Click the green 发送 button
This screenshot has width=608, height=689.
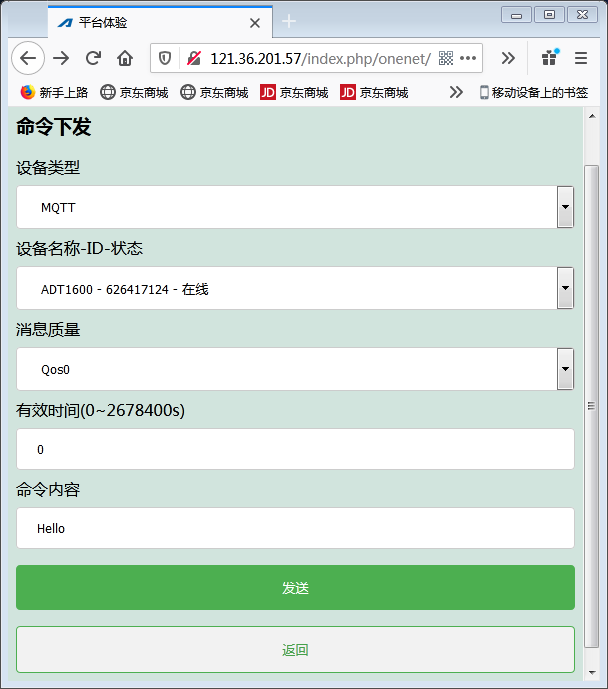pos(295,587)
